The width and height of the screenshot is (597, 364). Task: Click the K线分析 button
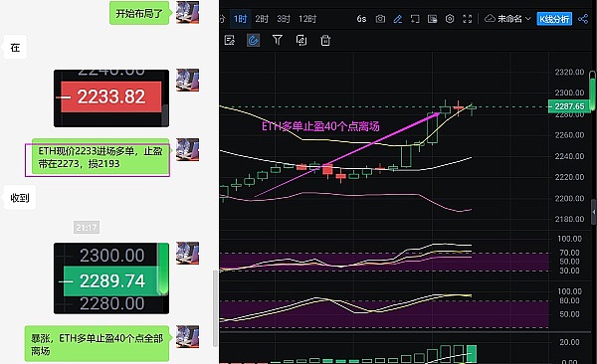click(x=554, y=19)
